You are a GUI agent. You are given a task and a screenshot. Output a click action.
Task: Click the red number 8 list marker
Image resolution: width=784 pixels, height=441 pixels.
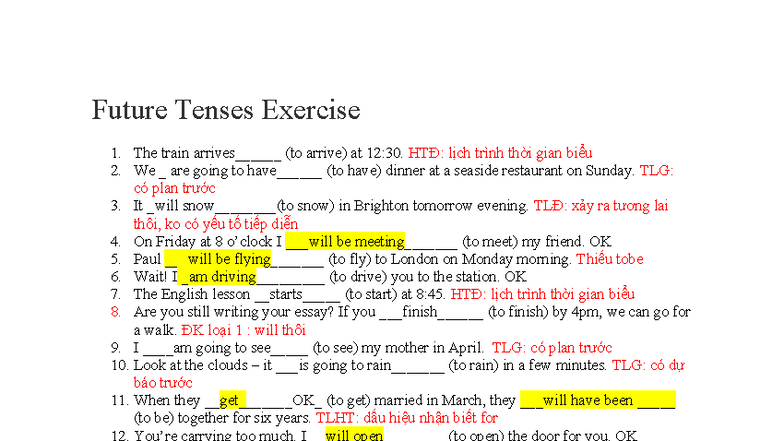tap(116, 312)
